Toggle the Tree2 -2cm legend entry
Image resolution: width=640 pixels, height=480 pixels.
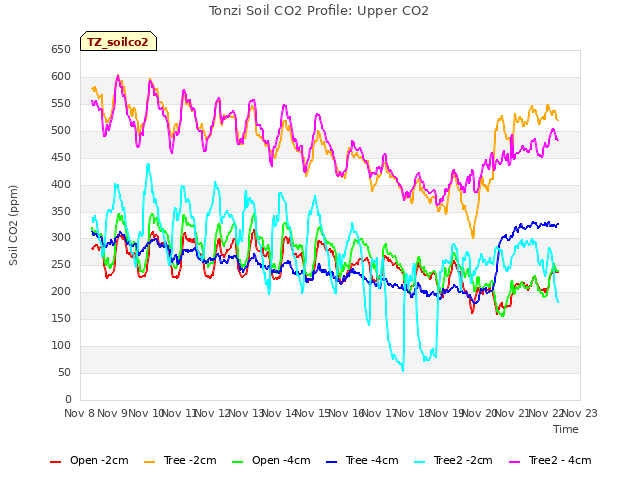(453, 460)
